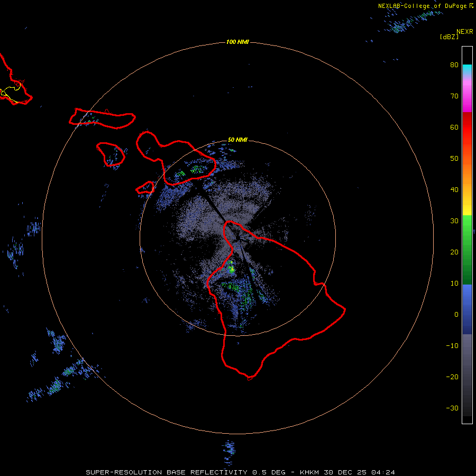476x476 pixels.
Task: Click the Molokai island outline
Action: (102, 118)
